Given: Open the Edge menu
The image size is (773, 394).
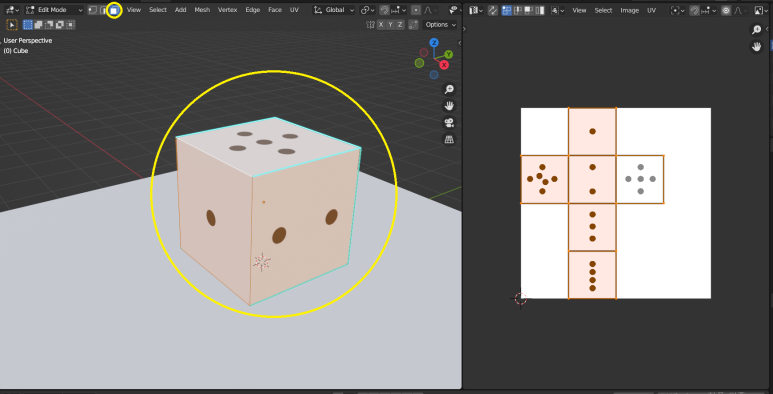Looking at the screenshot, I should (252, 10).
